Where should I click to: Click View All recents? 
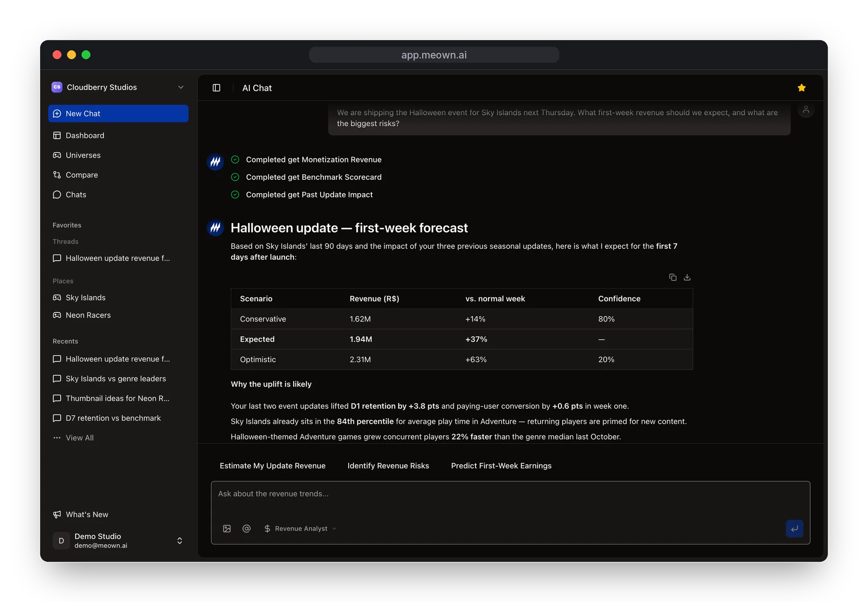click(x=118, y=438)
